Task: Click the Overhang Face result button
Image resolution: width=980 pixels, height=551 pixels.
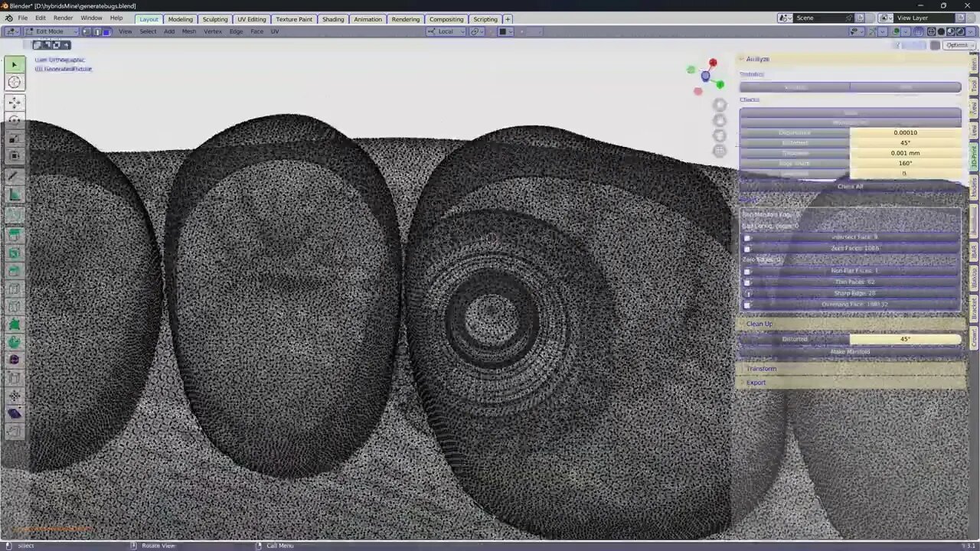Action: point(855,305)
